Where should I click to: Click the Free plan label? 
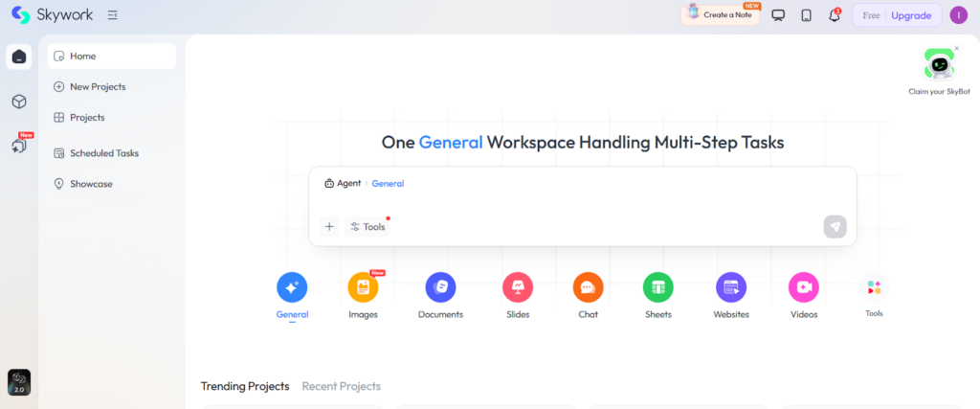(871, 15)
